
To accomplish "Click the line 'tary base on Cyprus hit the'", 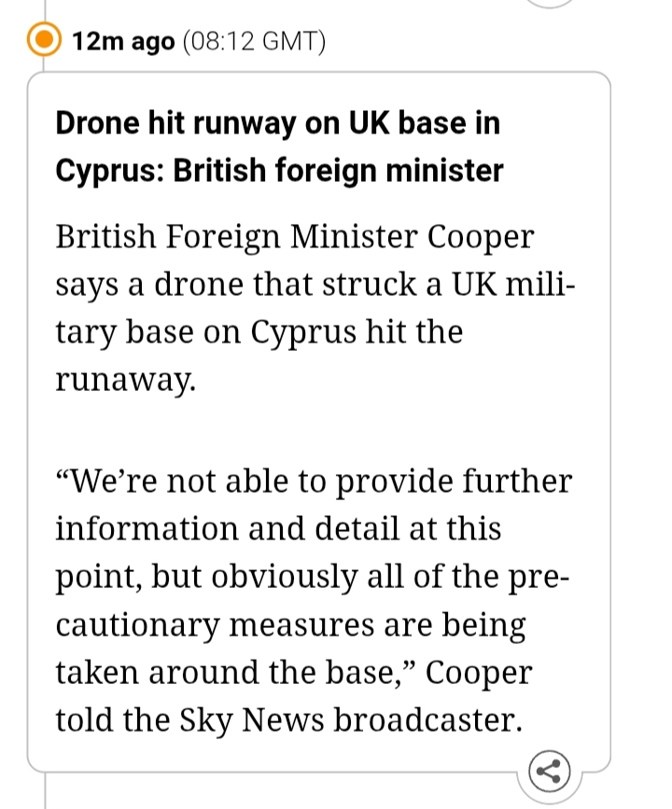I will click(x=259, y=333).
